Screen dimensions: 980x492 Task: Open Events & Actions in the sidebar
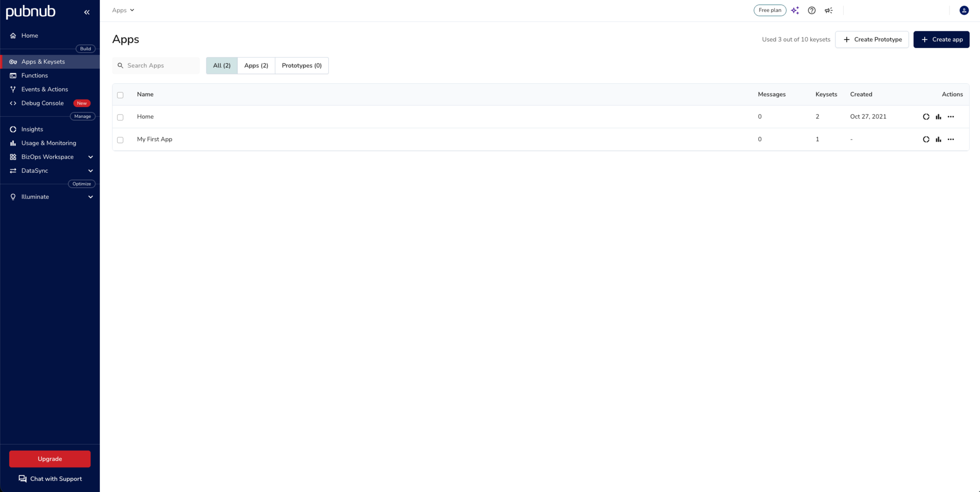tap(50, 89)
